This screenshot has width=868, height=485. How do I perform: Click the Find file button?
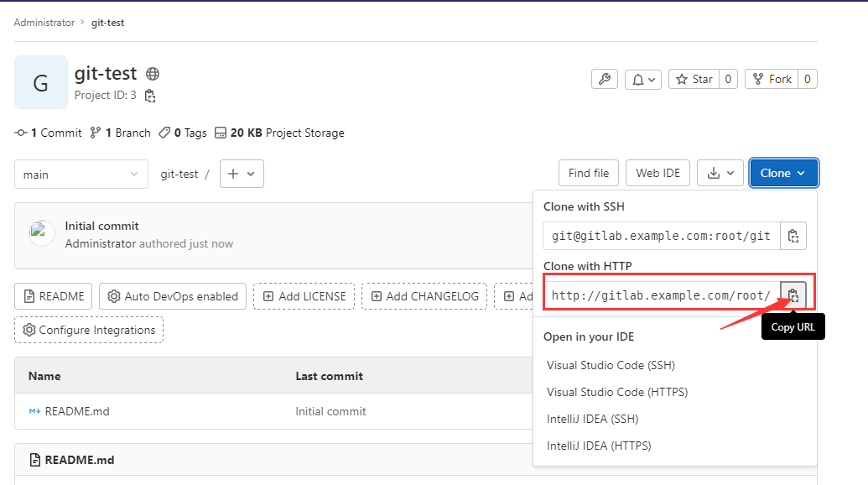pyautogui.click(x=589, y=174)
